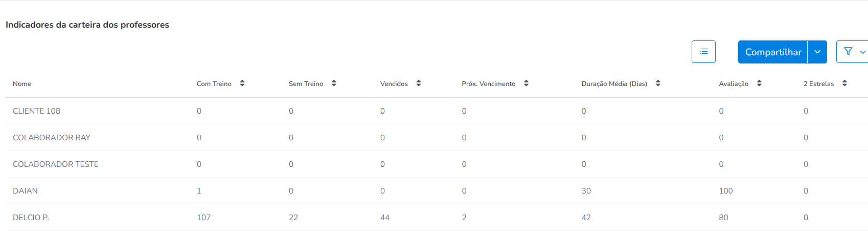
Task: Sort by Próx. Vencimento arrows icon
Action: point(526,83)
